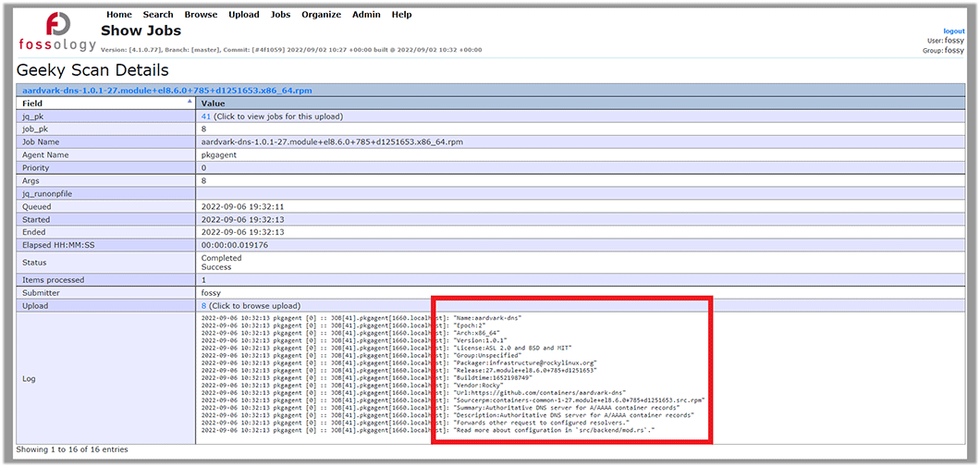The image size is (980, 467).
Task: Click the jq_pk 41 jobs link
Action: [205, 117]
